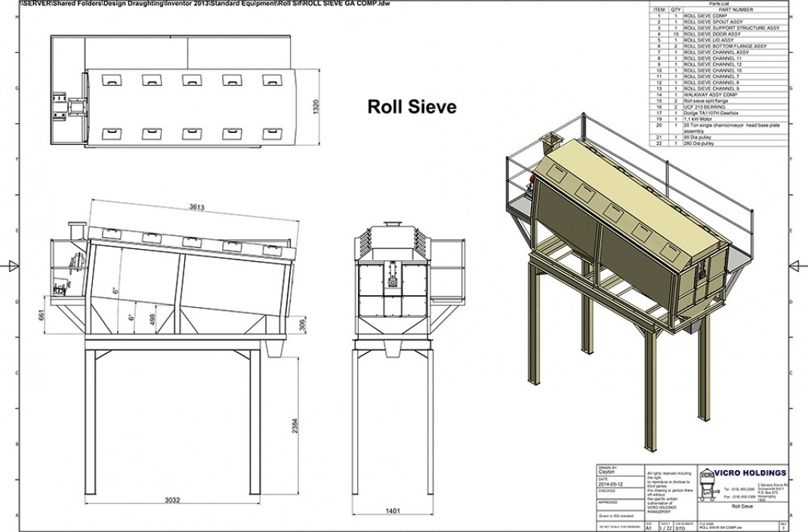Click the red gearbox on the isometric view

(531, 179)
